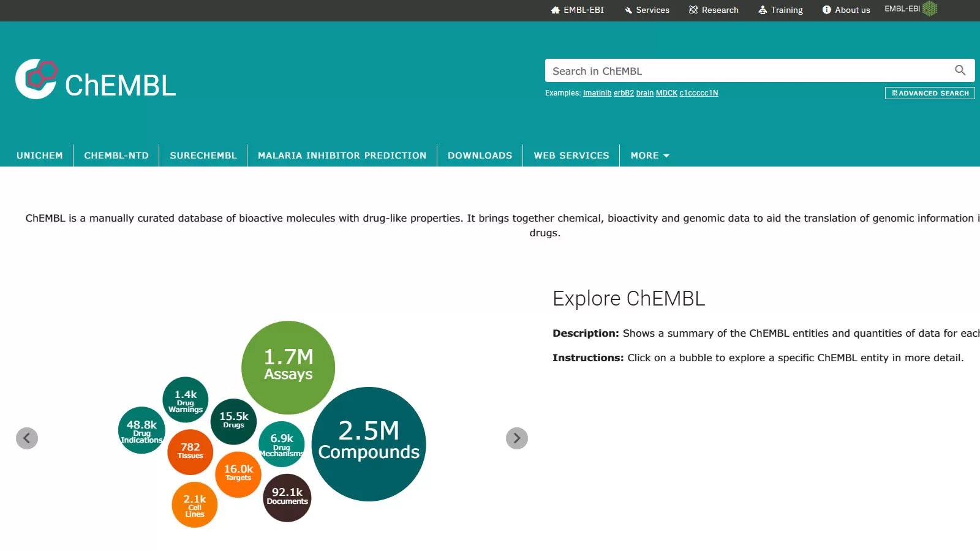Open the ChEMBL-NTD menu item
Viewport: 980px width, 551px height.
coord(116,156)
